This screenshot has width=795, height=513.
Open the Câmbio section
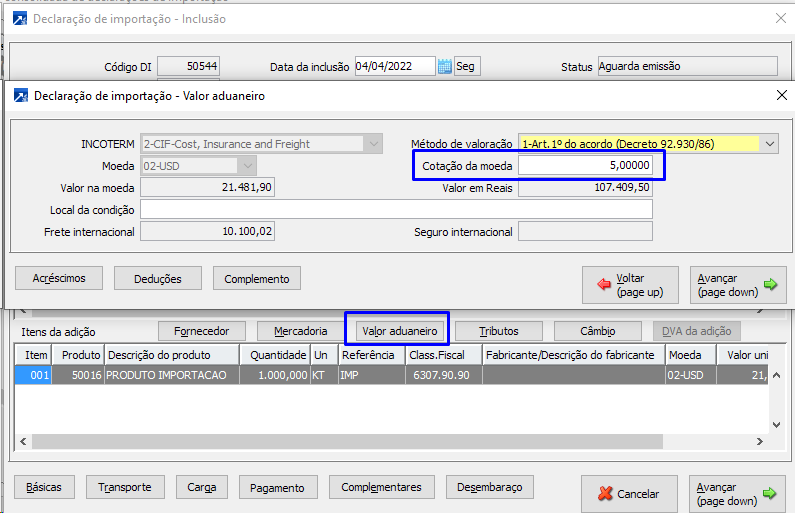coord(598,331)
